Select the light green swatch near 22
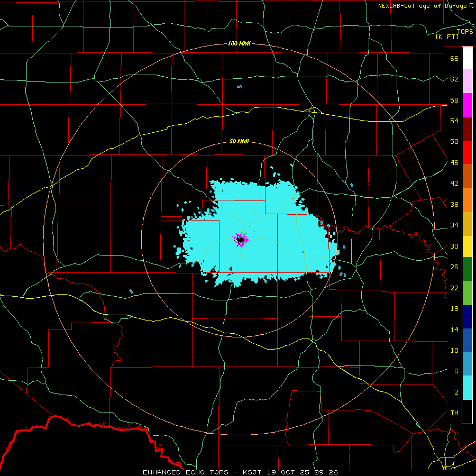This screenshot has height=476, width=476. pos(467,293)
